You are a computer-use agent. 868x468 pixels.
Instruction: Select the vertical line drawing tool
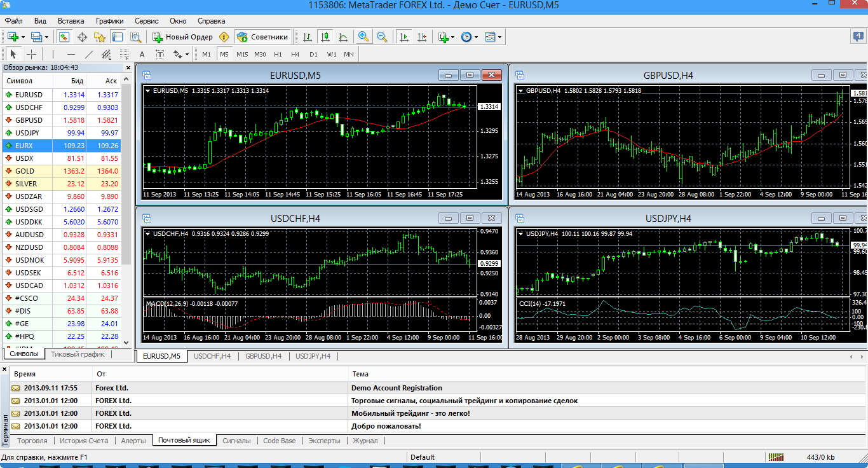tap(53, 54)
